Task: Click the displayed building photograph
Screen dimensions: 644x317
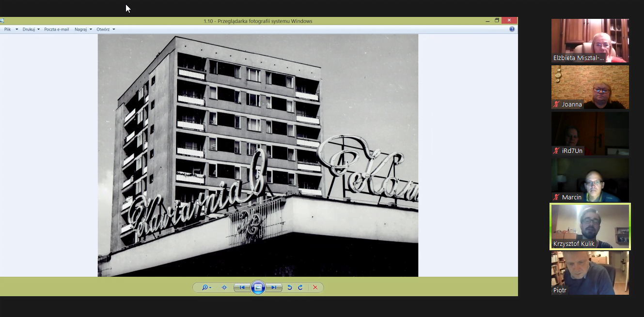Action: click(x=258, y=155)
